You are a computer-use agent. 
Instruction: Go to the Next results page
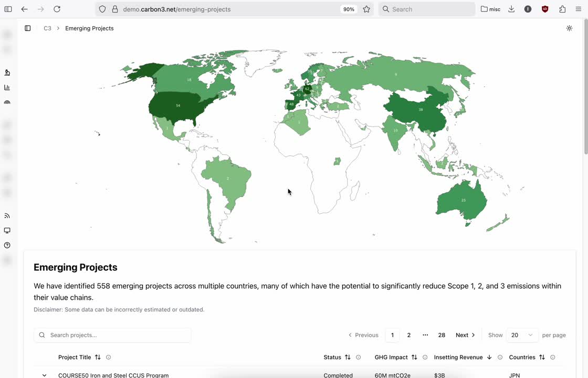point(465,335)
